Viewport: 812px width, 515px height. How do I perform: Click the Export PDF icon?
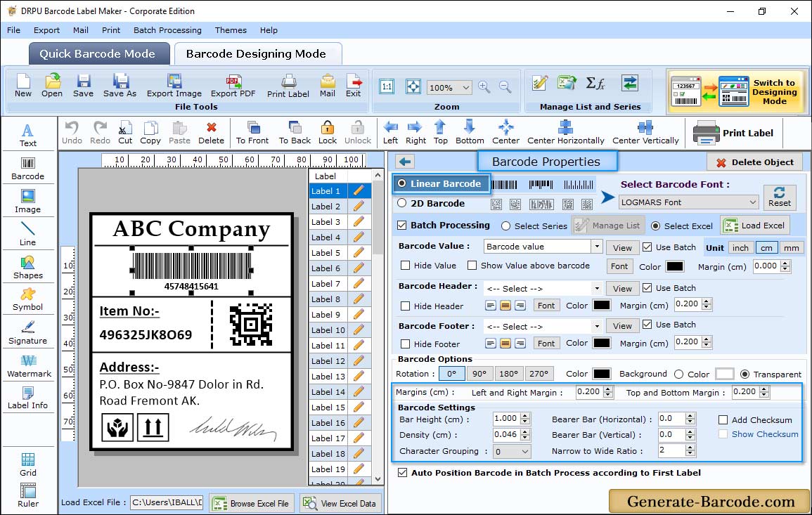click(233, 85)
